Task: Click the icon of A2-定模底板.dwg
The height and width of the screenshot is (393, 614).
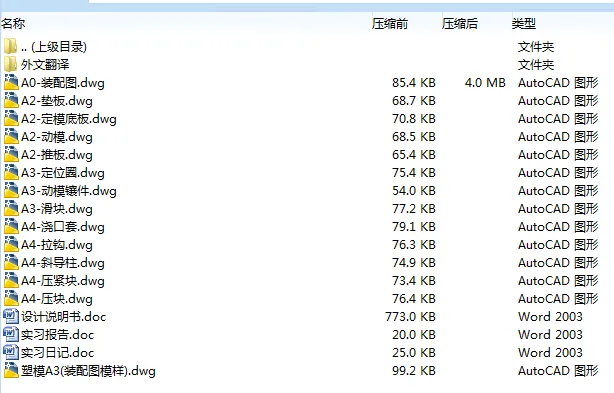Action: tap(11, 119)
